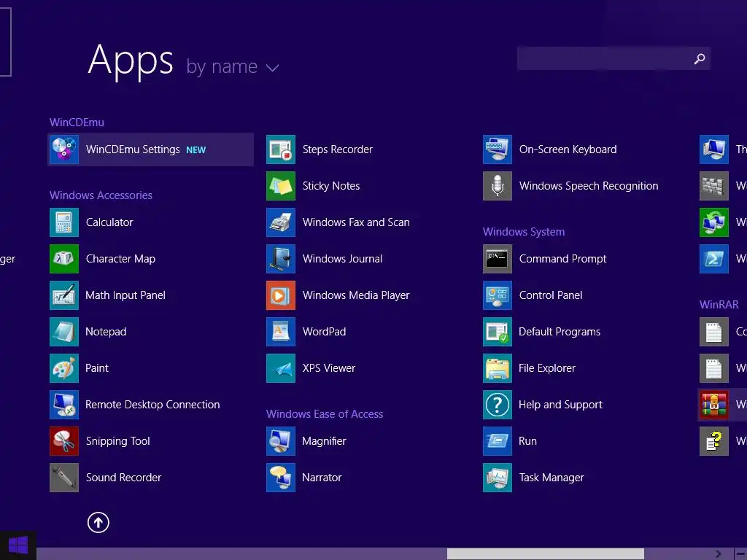Open WinCDEmu Settings app icon
This screenshot has width=747, height=560.
tap(64, 149)
